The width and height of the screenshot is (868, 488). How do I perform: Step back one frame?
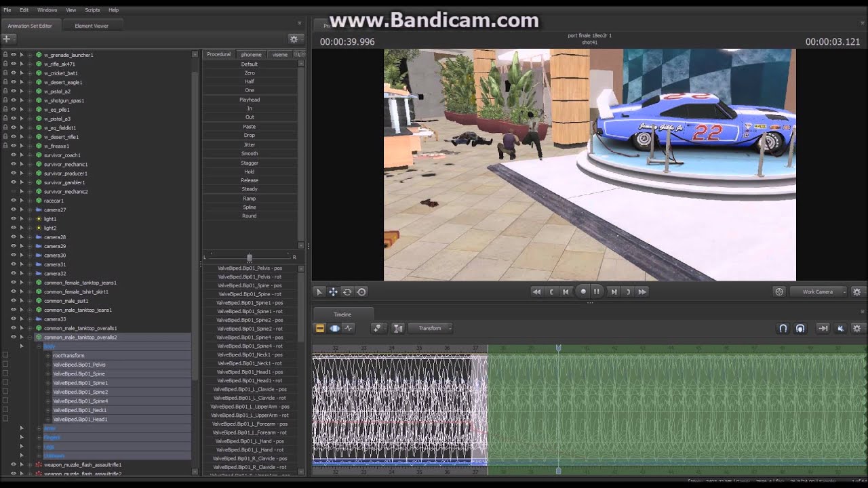(566, 292)
